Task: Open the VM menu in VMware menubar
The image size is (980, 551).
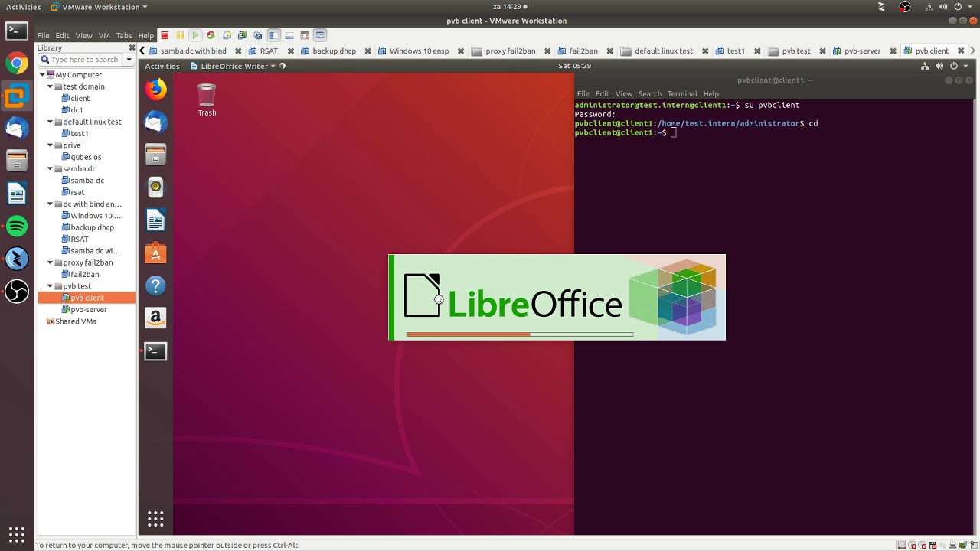Action: click(104, 35)
